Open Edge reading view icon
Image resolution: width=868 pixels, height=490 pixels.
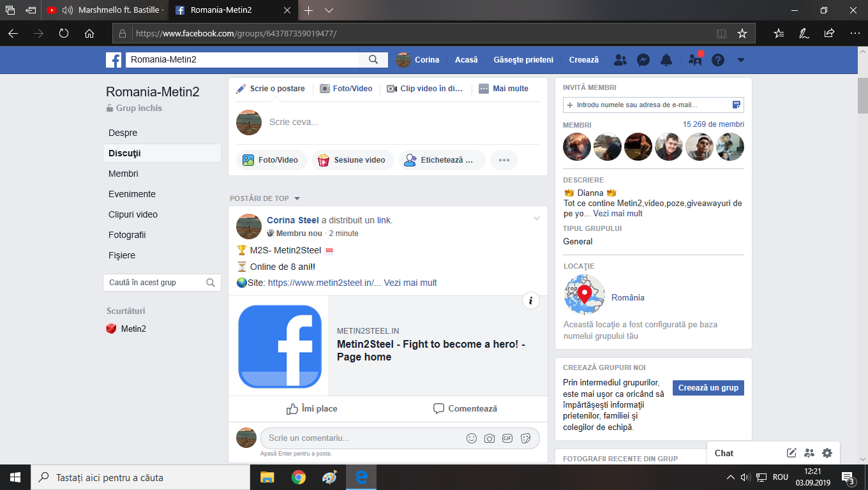721,33
